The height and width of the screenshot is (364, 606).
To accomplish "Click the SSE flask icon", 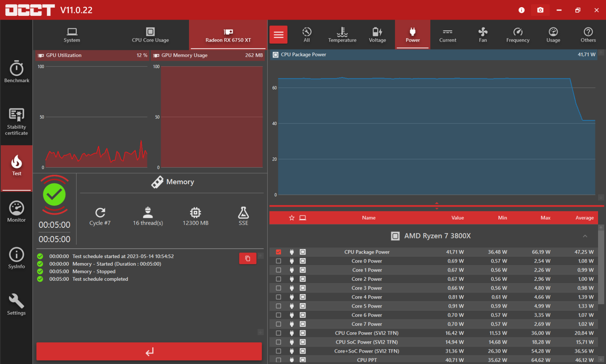I will point(244,212).
